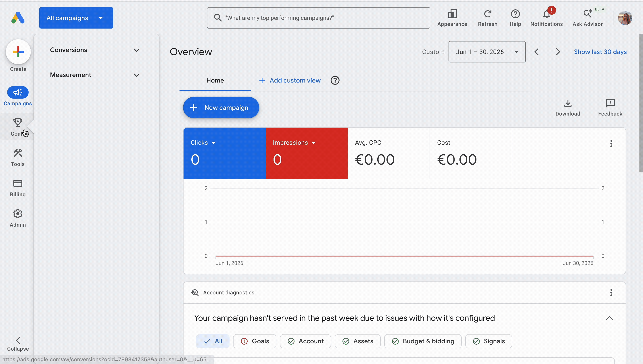
Task: Refresh the page data
Action: point(488,18)
